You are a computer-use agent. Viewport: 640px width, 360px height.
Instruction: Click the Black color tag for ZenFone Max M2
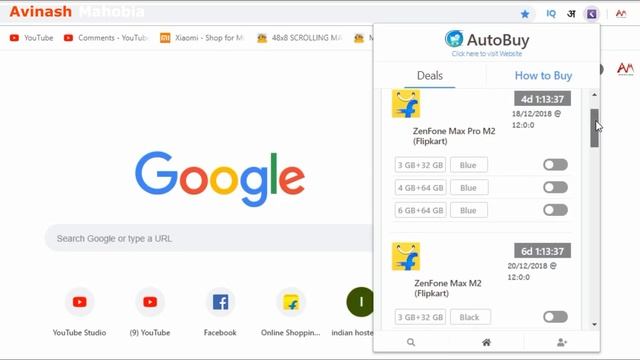pos(470,317)
